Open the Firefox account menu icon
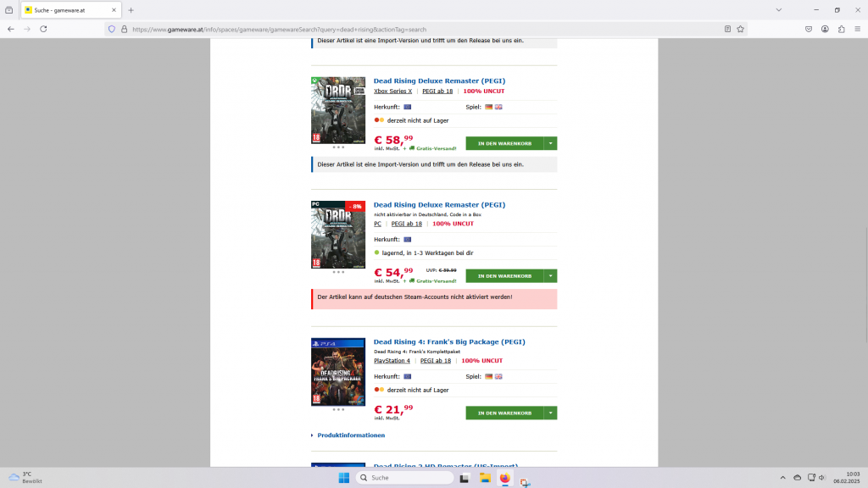 click(824, 28)
